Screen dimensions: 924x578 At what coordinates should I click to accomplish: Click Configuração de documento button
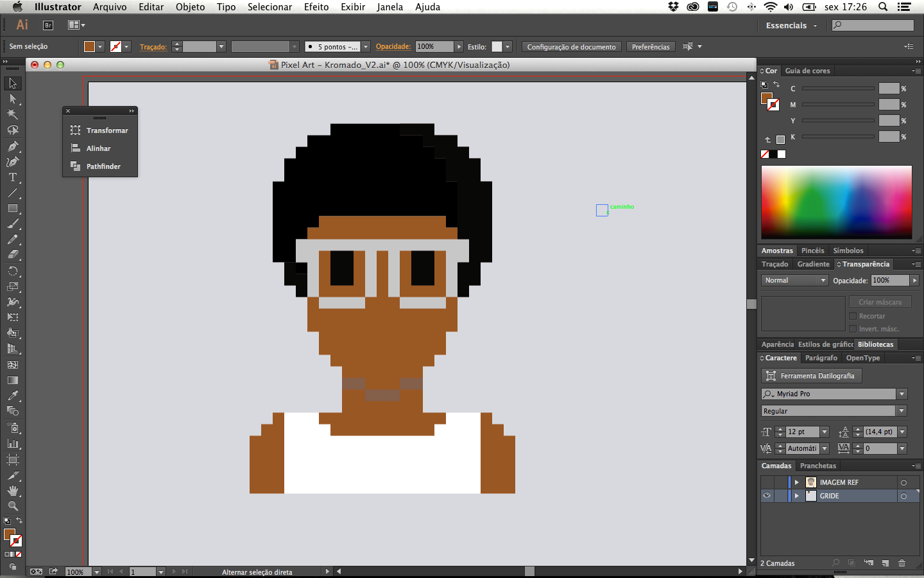point(571,47)
